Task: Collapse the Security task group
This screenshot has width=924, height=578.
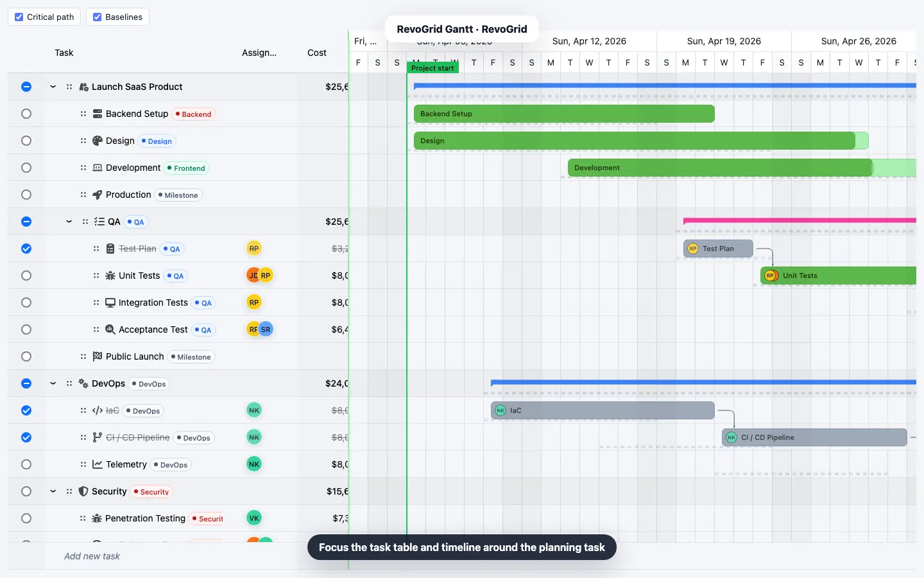Action: coord(53,491)
